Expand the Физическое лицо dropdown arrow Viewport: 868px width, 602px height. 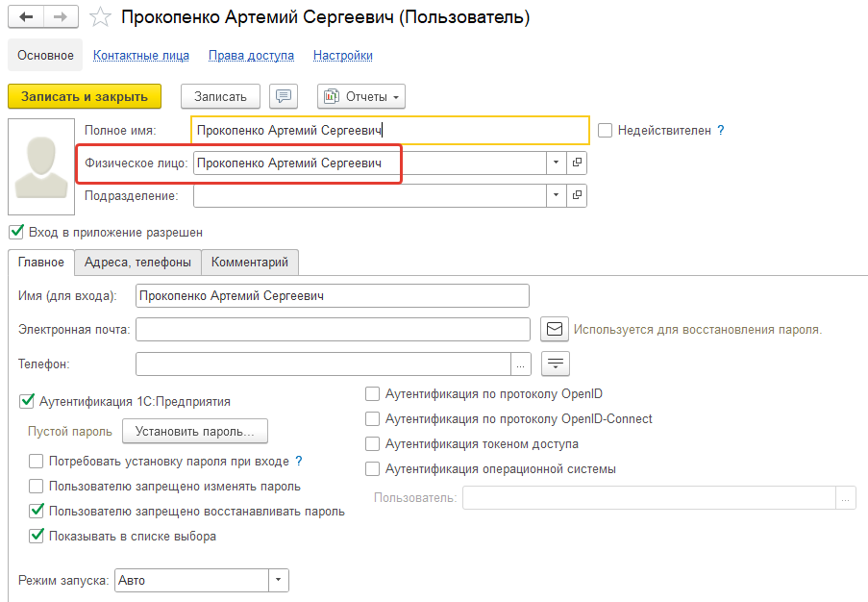click(x=556, y=163)
